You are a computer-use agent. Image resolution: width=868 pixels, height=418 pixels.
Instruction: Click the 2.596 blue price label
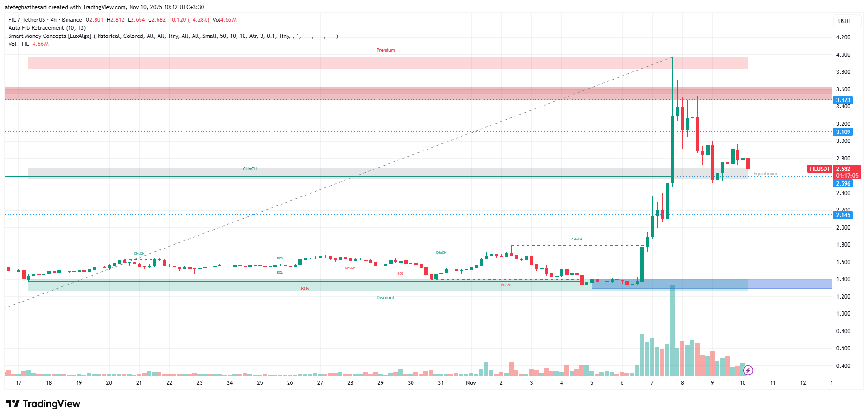click(843, 184)
